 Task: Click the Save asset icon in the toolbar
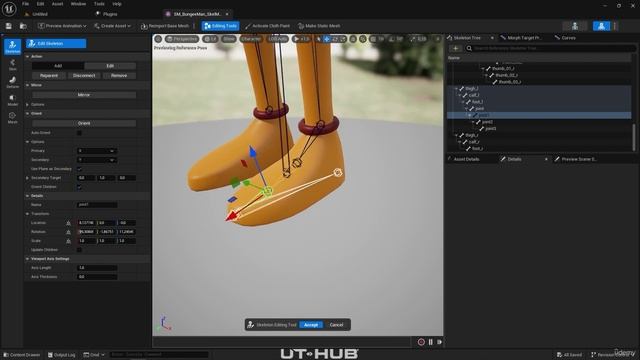coord(9,26)
